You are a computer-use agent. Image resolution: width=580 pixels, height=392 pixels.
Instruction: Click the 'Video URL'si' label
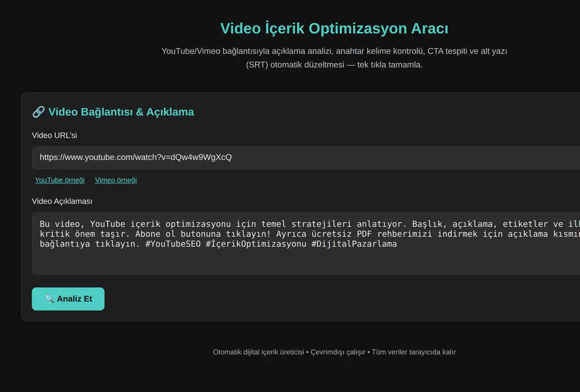55,135
